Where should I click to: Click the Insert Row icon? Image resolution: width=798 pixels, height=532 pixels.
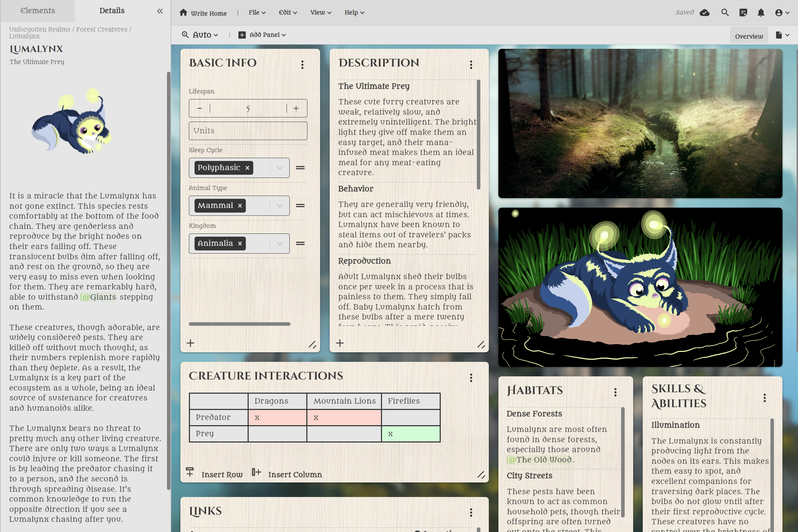tap(190, 472)
